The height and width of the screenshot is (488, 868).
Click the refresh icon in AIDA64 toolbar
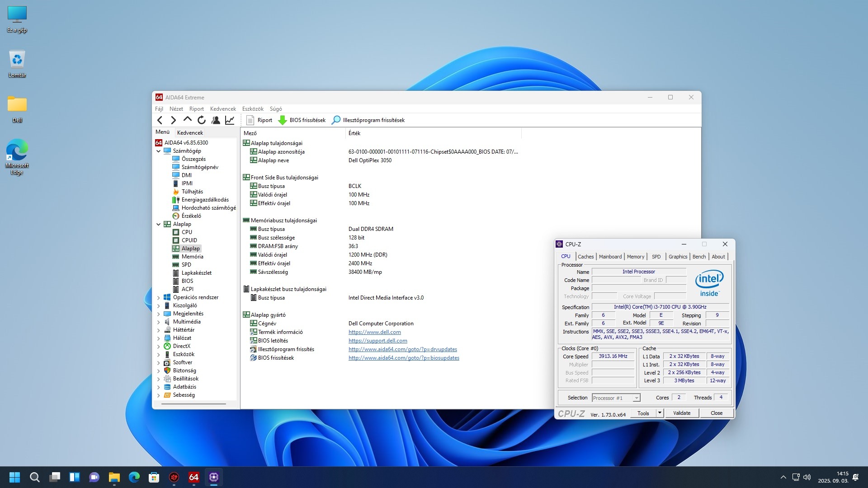(x=202, y=120)
